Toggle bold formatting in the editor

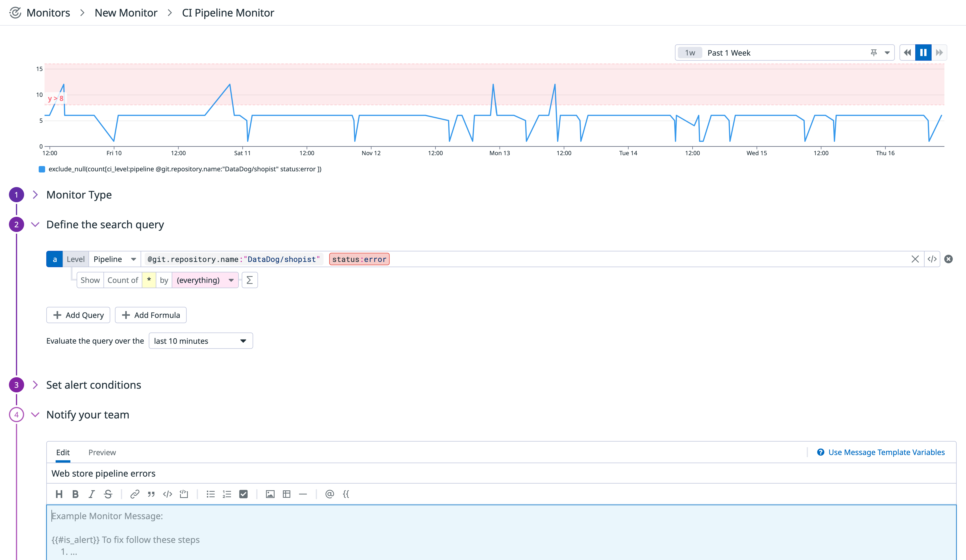75,494
